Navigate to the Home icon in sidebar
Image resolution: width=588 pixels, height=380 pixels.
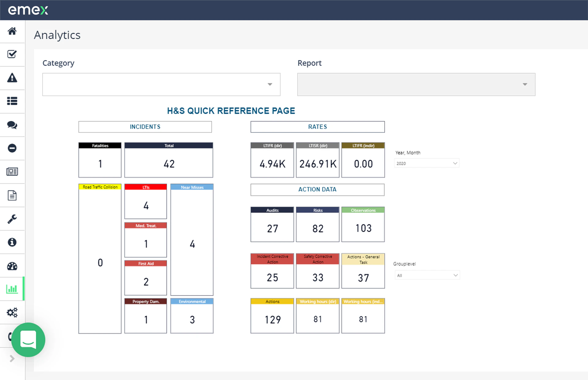12,31
